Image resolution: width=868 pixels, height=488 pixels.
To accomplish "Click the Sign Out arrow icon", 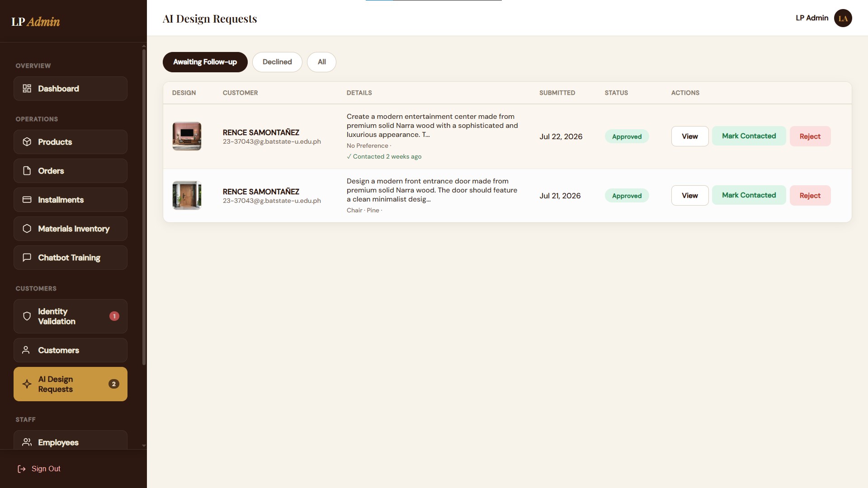I will point(22,469).
